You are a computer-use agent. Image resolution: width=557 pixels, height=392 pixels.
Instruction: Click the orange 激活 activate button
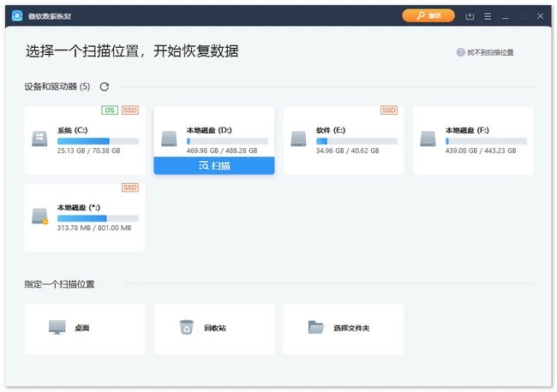coord(428,15)
